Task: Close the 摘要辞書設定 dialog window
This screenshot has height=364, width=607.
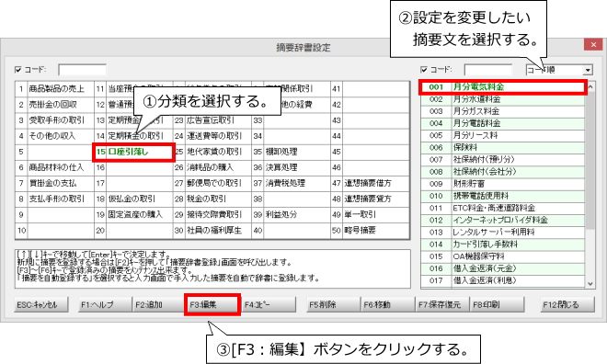Action: pos(593,45)
